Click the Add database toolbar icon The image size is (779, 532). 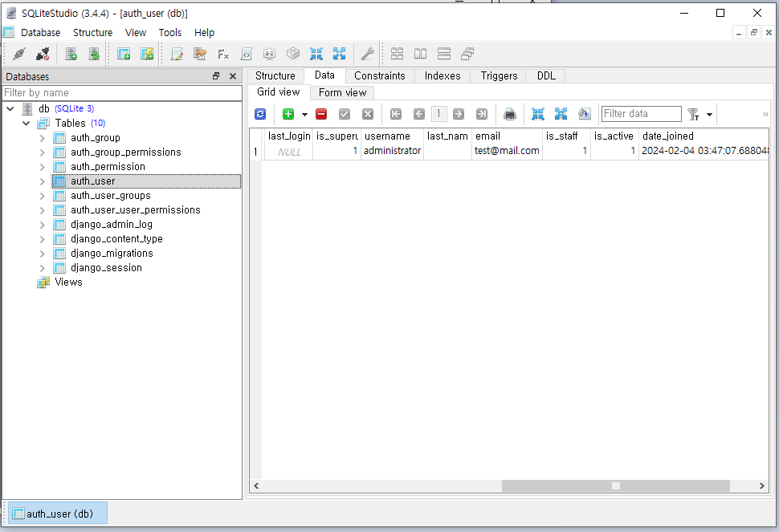pos(71,54)
